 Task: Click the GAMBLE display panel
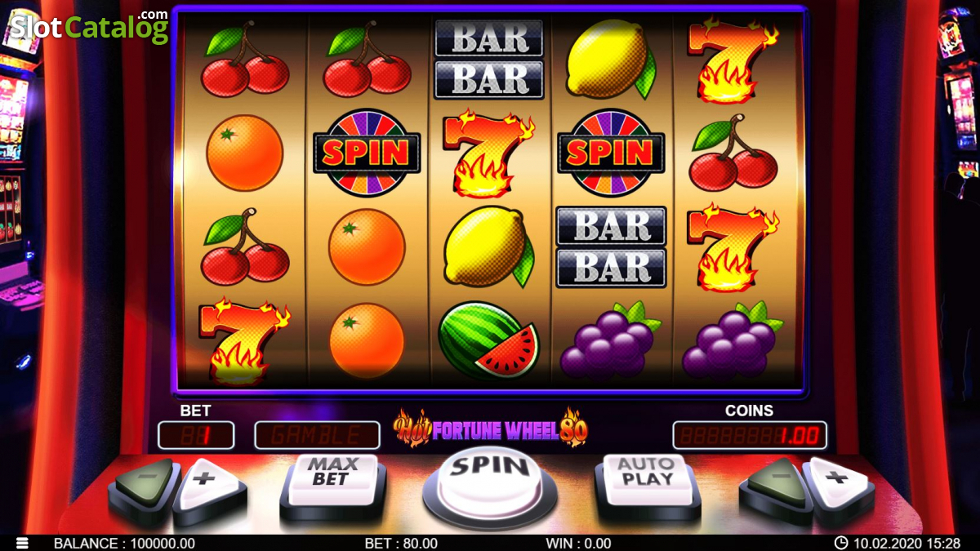pos(317,435)
